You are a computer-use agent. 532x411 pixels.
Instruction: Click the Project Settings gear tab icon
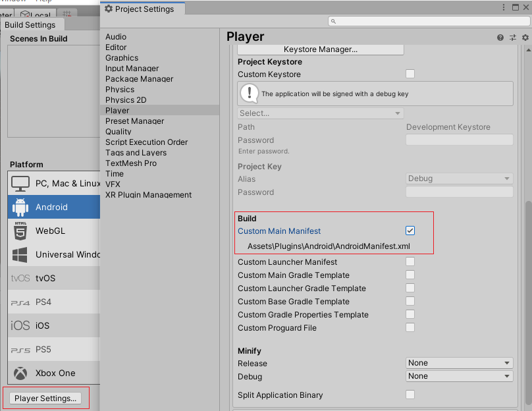pyautogui.click(x=109, y=9)
